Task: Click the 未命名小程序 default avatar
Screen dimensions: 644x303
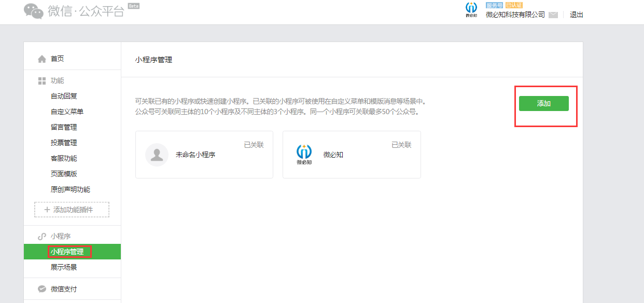Action: point(157,155)
